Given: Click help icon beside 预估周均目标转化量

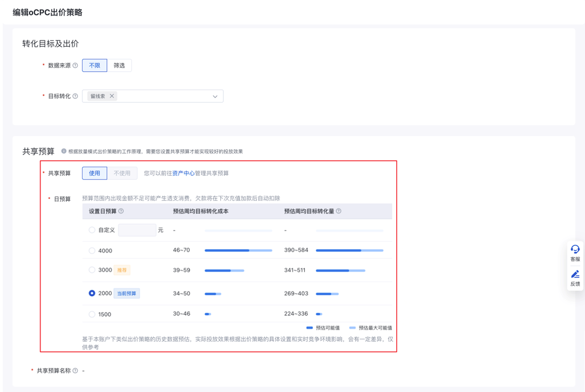Looking at the screenshot, I should pos(339,211).
